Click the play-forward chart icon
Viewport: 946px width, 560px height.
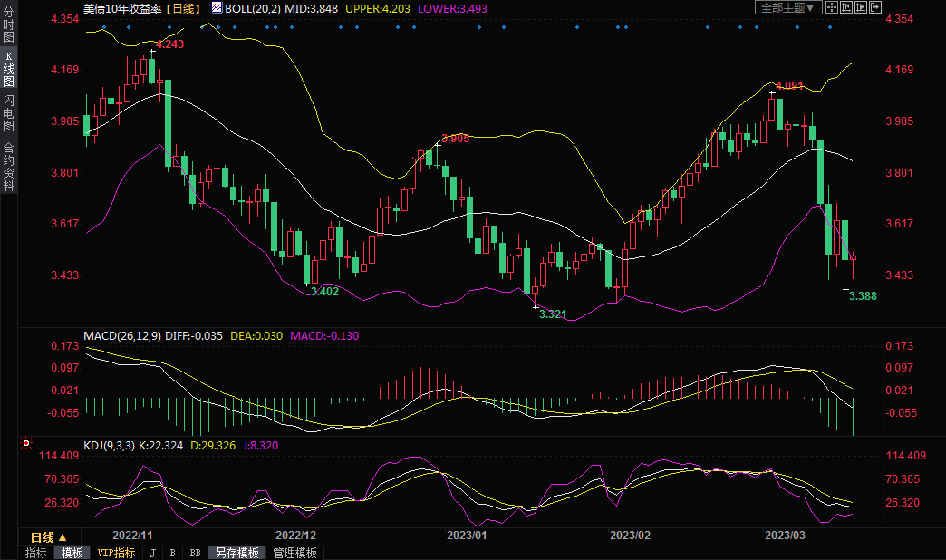pyautogui.click(x=861, y=7)
